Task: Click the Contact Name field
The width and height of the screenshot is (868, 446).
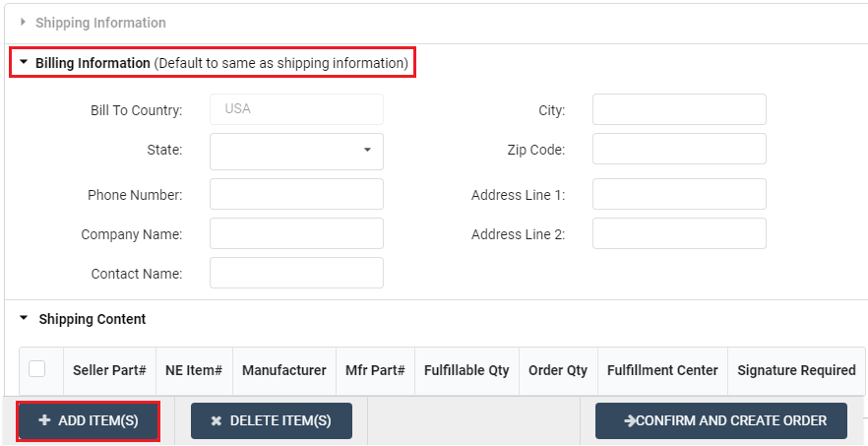Action: point(296,273)
